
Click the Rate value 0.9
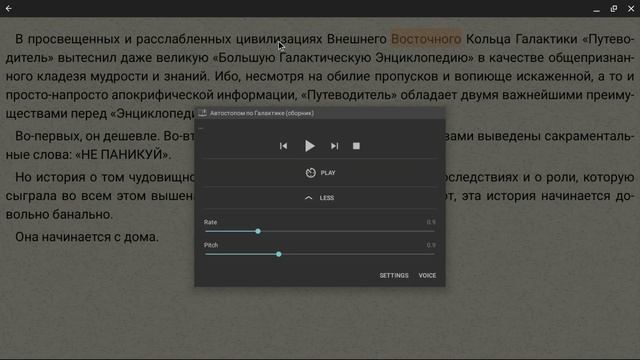pyautogui.click(x=431, y=222)
